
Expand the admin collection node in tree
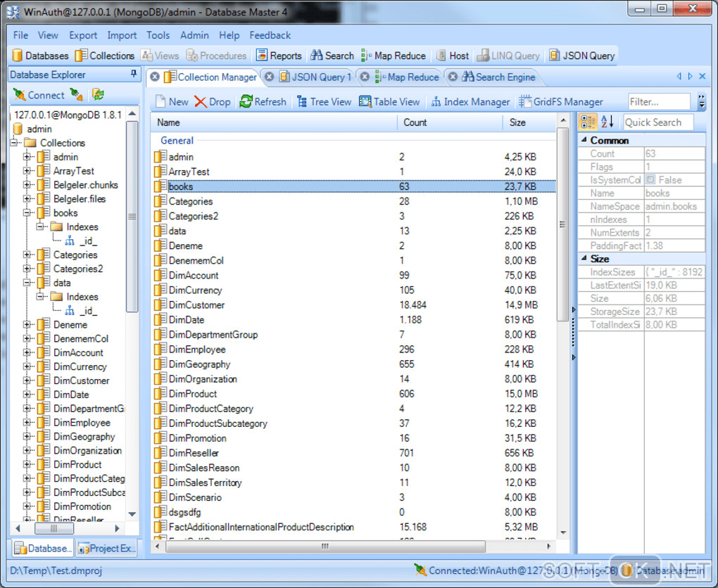(x=27, y=157)
